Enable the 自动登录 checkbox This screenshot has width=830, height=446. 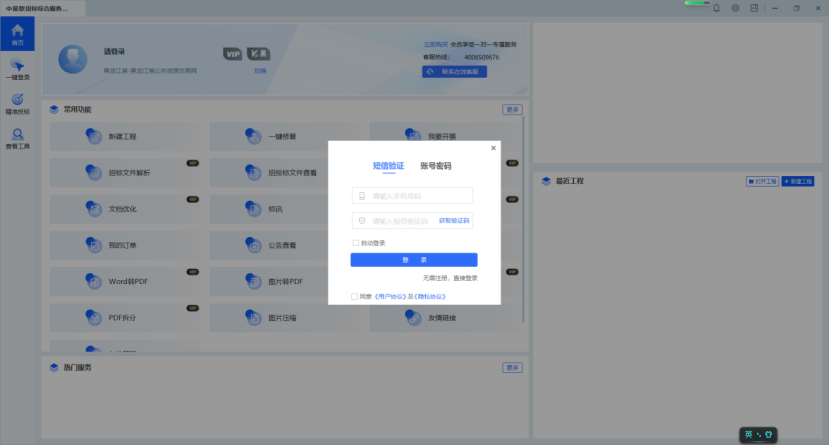355,243
